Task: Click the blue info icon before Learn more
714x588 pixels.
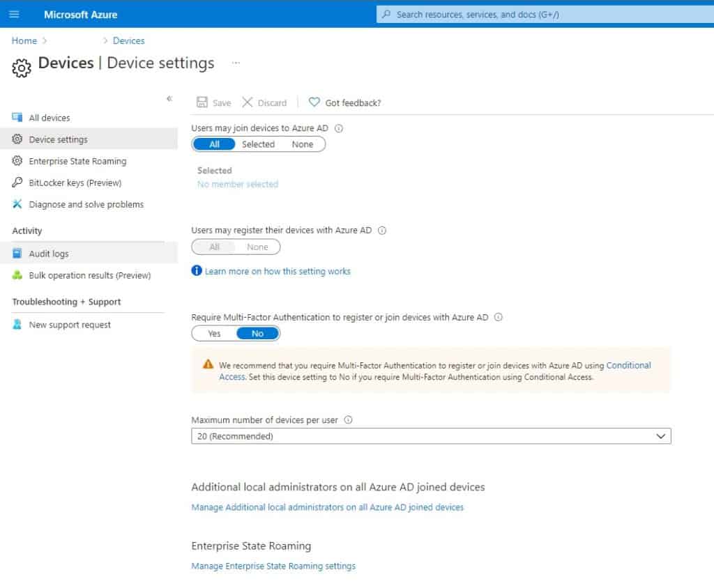Action: tap(196, 271)
